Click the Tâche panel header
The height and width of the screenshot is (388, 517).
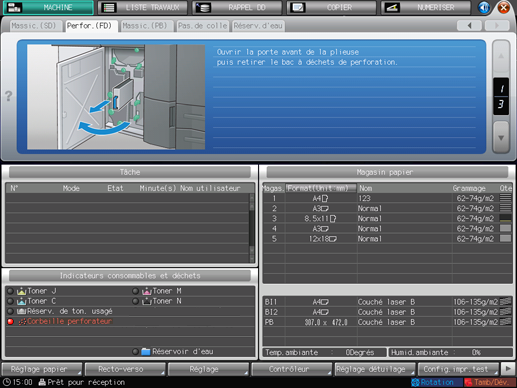(130, 172)
